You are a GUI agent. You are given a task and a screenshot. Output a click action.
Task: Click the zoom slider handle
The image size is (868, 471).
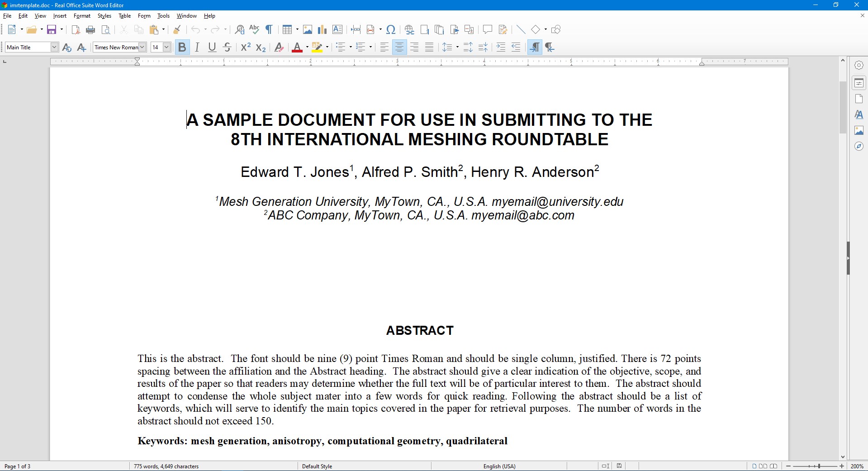tap(819, 466)
